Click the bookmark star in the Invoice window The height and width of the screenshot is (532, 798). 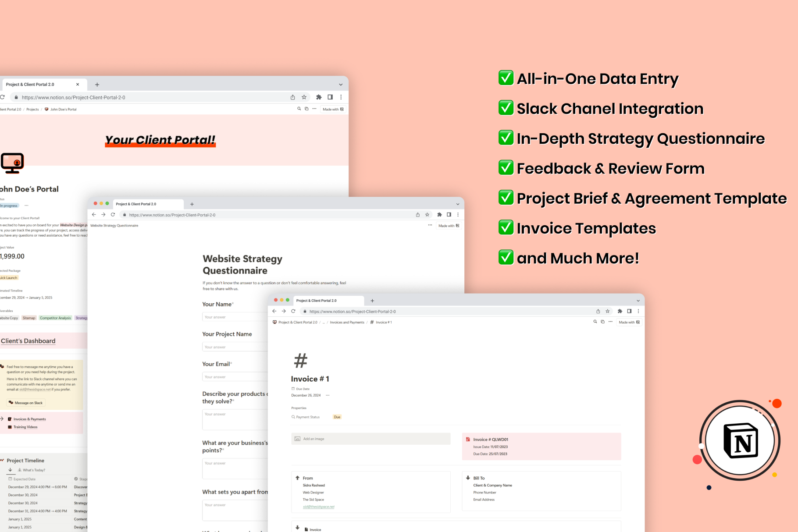pos(607,311)
